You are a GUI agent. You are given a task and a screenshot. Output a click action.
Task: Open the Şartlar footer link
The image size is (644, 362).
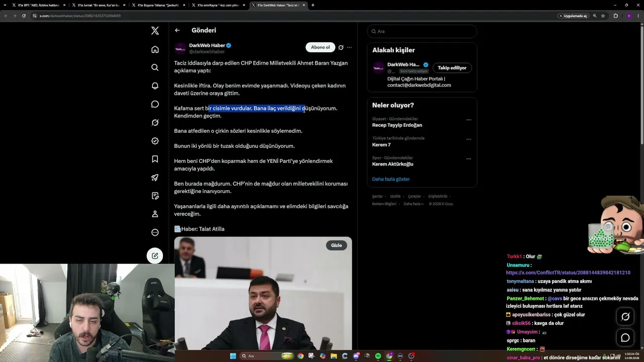coord(377,197)
